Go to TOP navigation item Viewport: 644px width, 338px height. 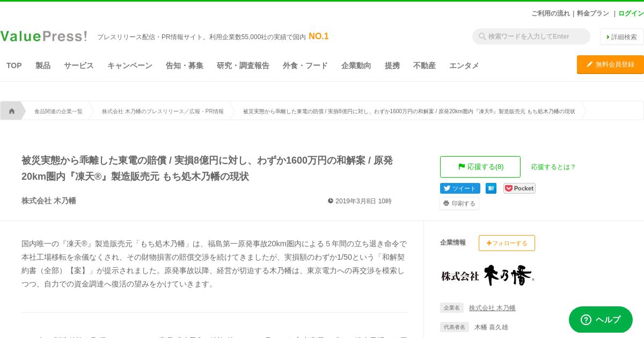14,65
